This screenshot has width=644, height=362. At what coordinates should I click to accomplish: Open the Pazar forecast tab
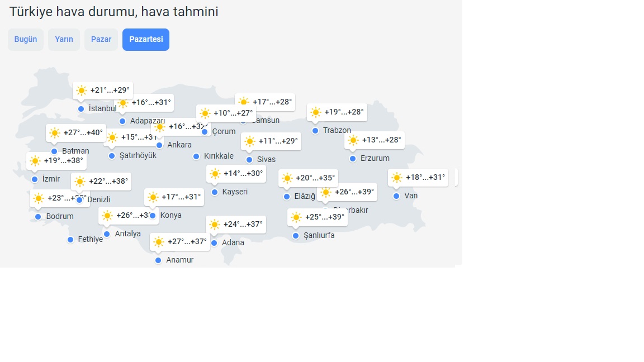tap(101, 40)
